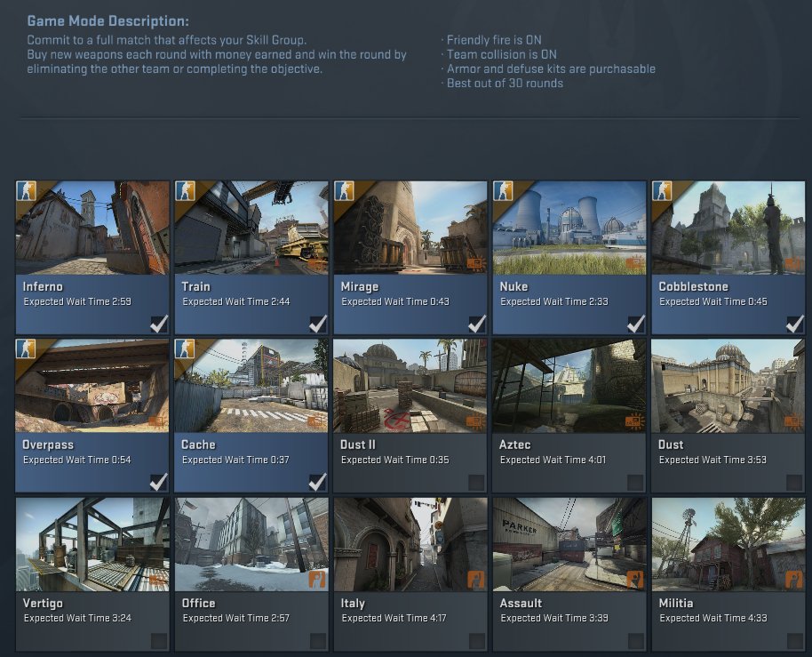Uncheck the Cobblestone map checkbox
The image size is (812, 657).
point(794,324)
